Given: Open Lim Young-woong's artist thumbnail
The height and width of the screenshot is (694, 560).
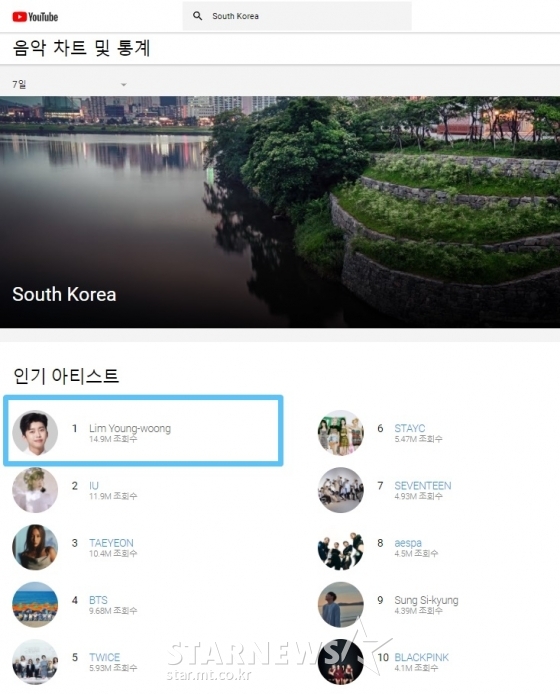Looking at the screenshot, I should [35, 433].
